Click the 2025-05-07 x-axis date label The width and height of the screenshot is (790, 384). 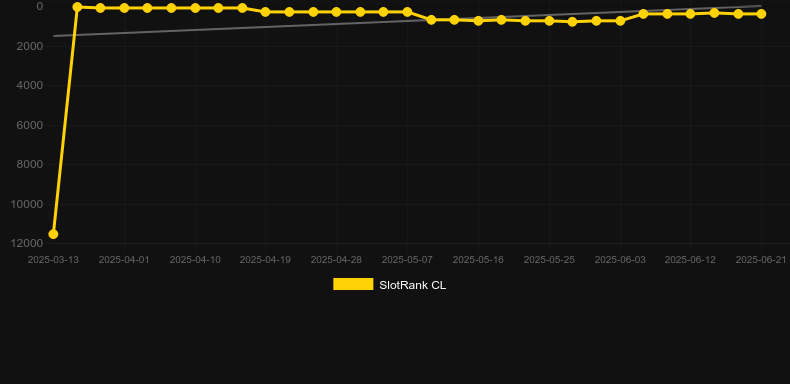coord(407,260)
